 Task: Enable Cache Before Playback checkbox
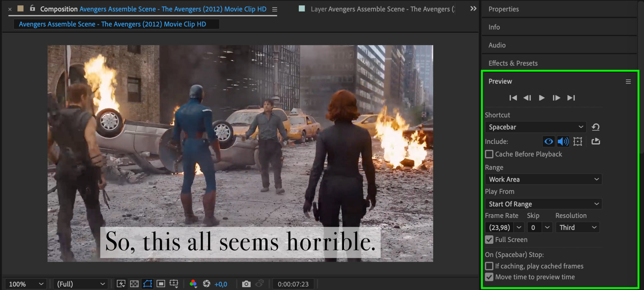pos(489,154)
